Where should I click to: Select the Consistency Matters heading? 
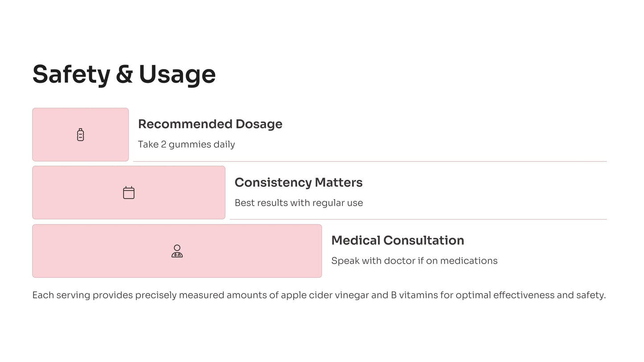299,182
